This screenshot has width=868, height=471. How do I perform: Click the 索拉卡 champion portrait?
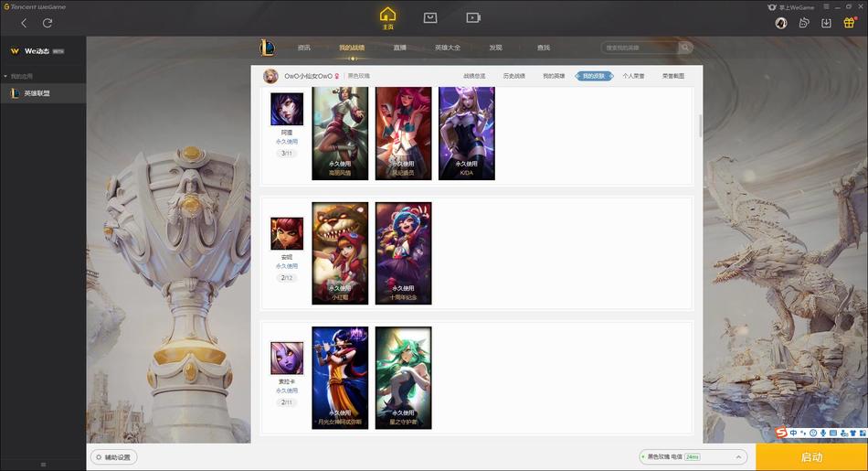click(x=287, y=358)
